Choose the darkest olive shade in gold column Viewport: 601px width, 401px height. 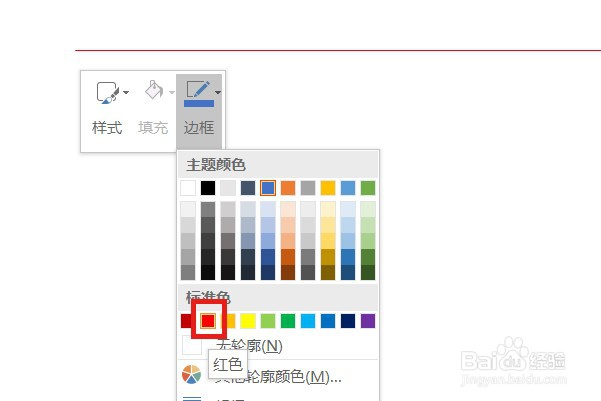pyautogui.click(x=328, y=272)
